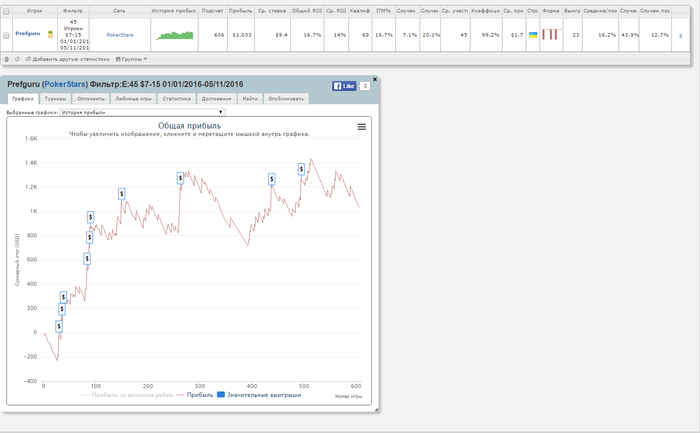Image resolution: width=700 pixels, height=433 pixels.
Task: Click the Ukraine flag icon in the row
Action: (x=533, y=34)
